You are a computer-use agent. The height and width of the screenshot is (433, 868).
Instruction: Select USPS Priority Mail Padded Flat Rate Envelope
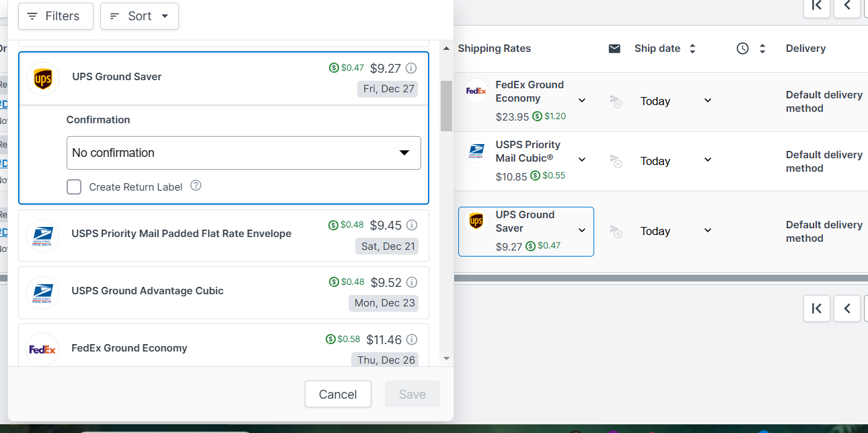click(x=223, y=235)
